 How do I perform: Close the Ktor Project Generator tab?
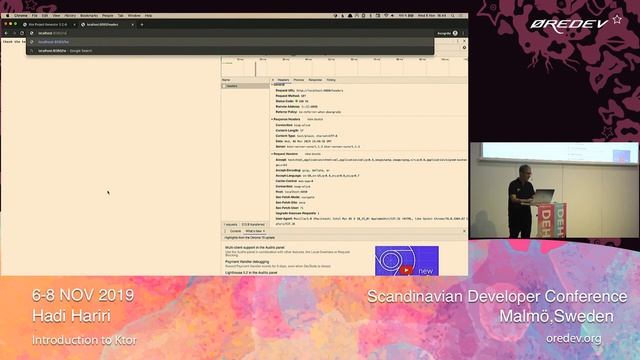74,24
